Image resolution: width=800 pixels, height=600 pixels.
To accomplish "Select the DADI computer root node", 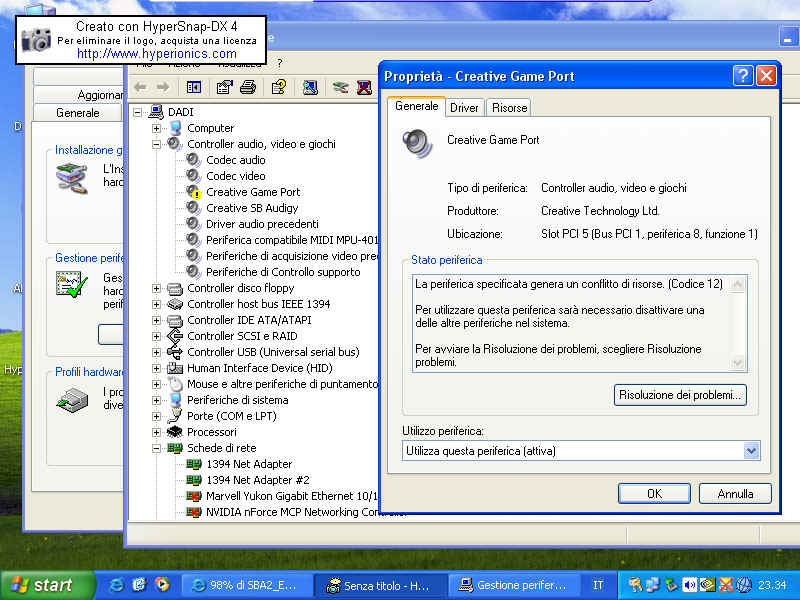I will pyautogui.click(x=181, y=112).
